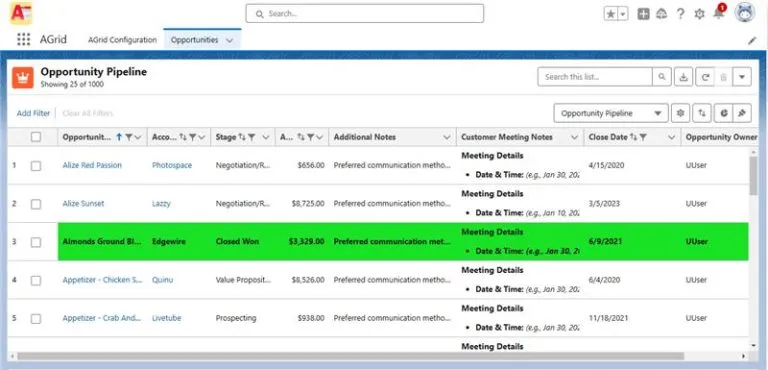
Task: Open the Livetube account link
Action: click(x=167, y=318)
